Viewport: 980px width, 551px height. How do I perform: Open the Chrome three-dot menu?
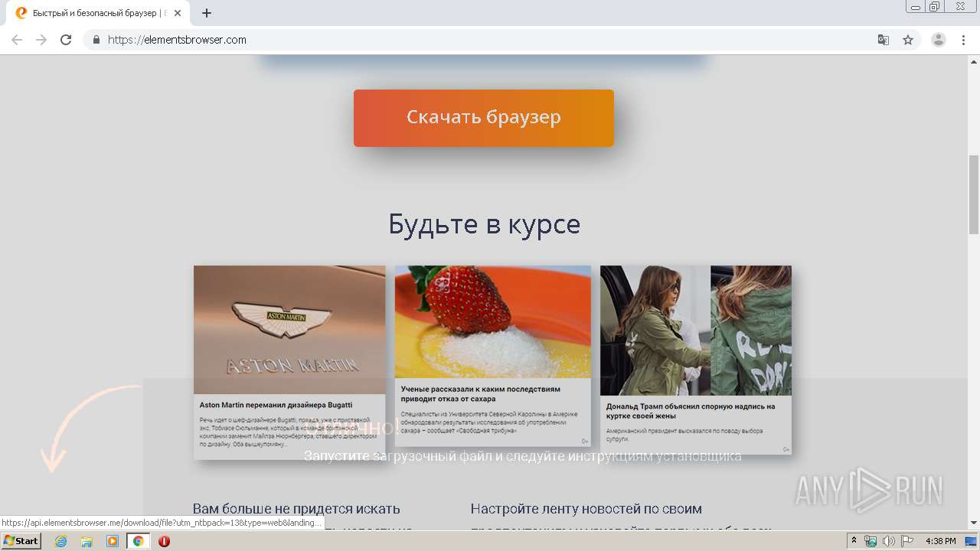(x=963, y=40)
